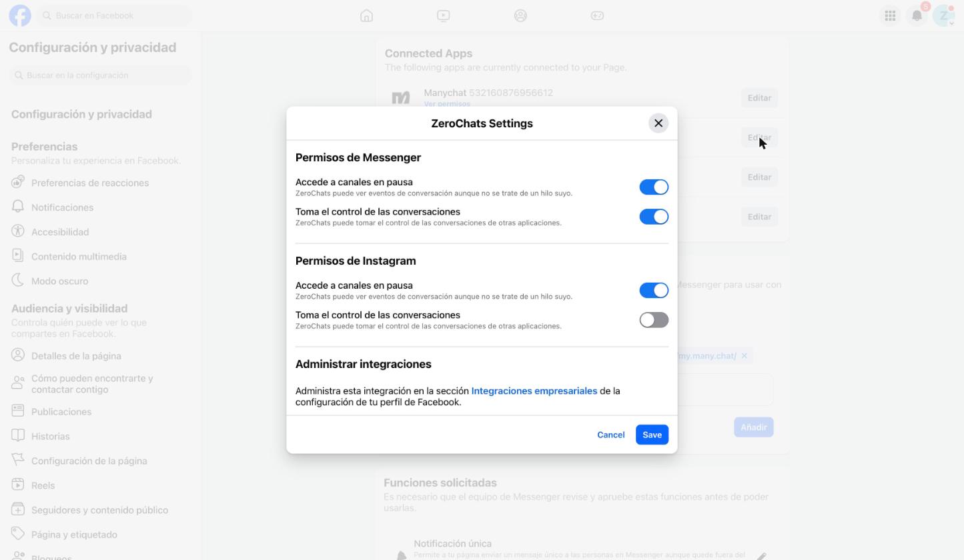Viewport: 964px width, 560px height.
Task: Open the notifications bell
Action: [917, 15]
